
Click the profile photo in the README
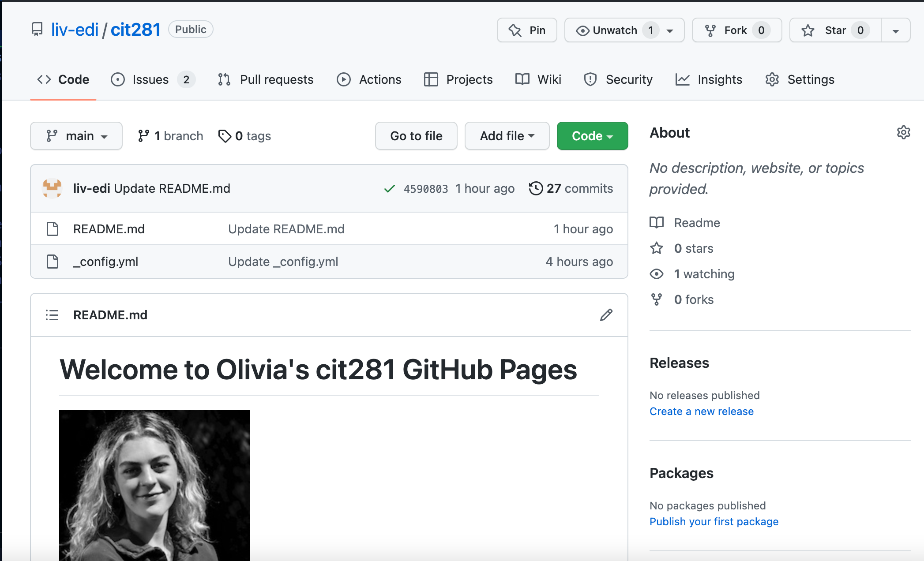click(x=154, y=485)
